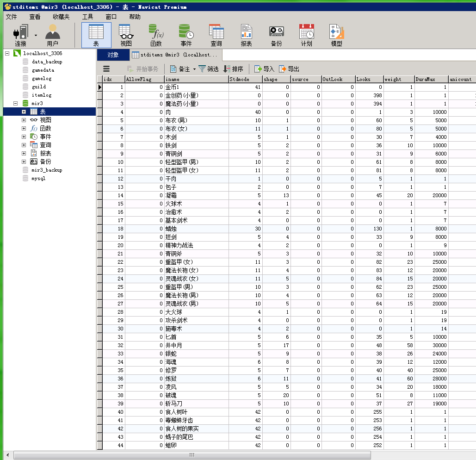Select the 视图 (View) glasses icon
This screenshot has height=460, width=476.
[126, 35]
